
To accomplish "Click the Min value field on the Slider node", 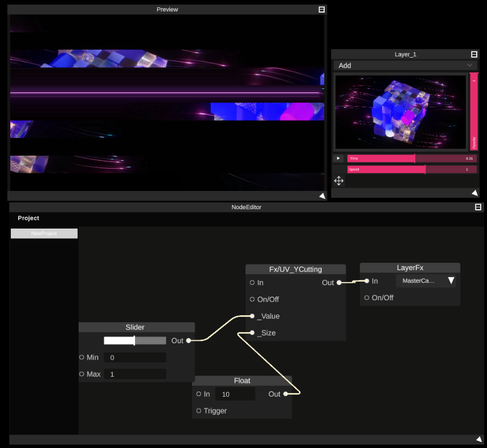I will pyautogui.click(x=135, y=357).
